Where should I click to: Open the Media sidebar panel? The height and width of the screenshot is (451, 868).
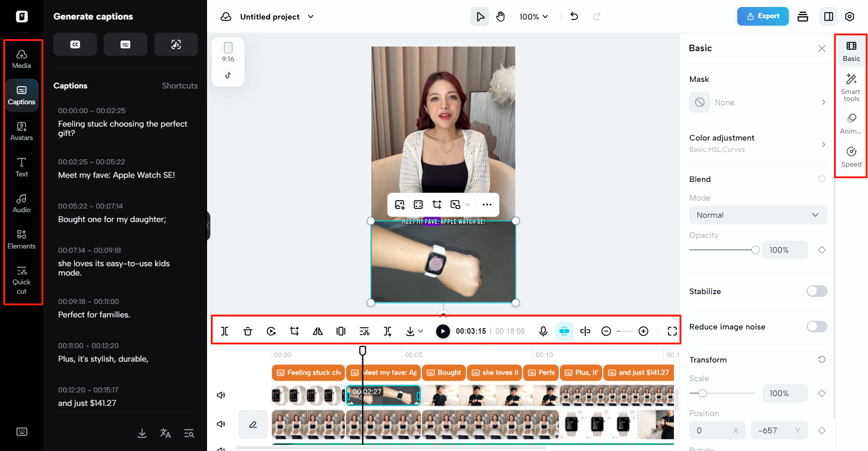[x=21, y=60]
